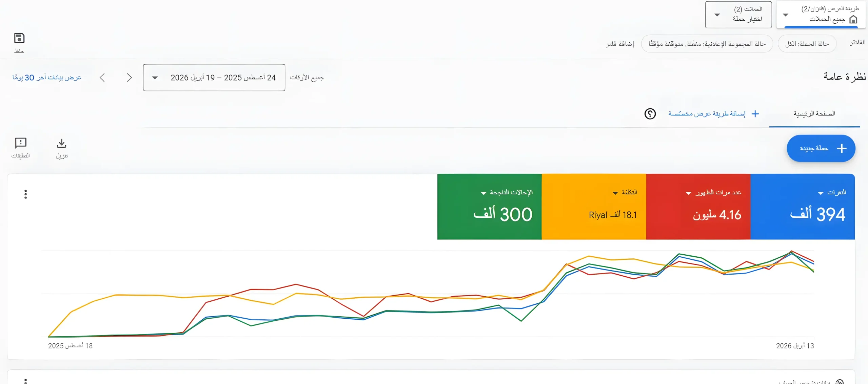The height and width of the screenshot is (384, 868).
Task: Open the campaigns (الحملات) selector dropdown
Action: point(738,15)
